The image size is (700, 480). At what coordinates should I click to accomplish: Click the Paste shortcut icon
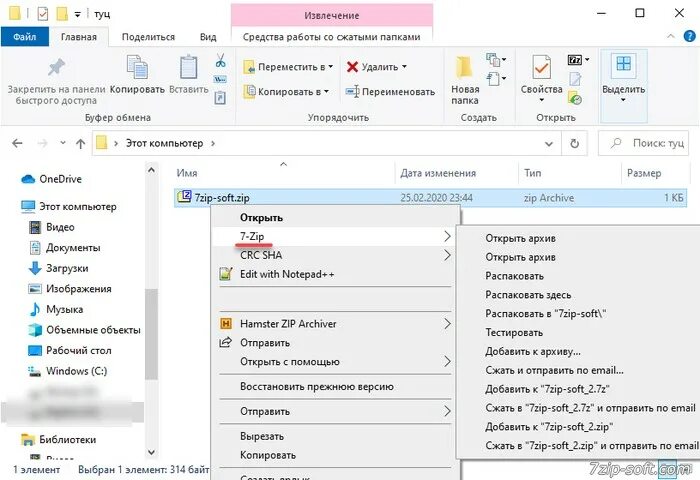click(220, 97)
